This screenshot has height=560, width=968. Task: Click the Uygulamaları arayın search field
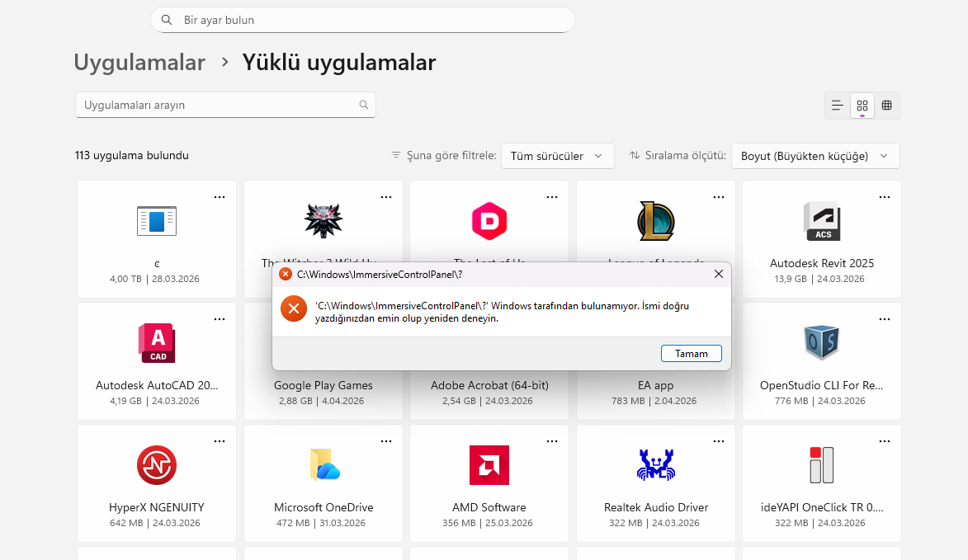pos(225,105)
